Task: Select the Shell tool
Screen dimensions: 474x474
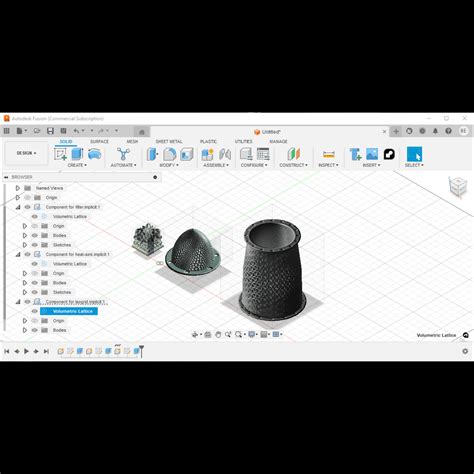Action: pos(187,154)
